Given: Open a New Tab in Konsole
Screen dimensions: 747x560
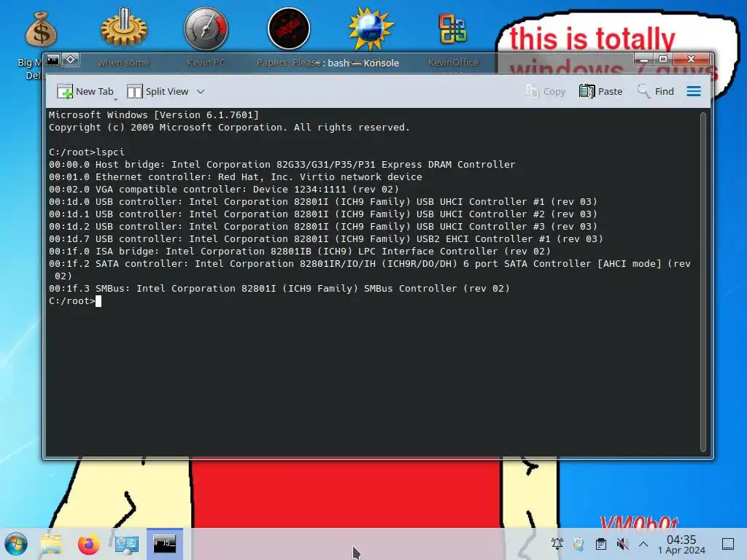Looking at the screenshot, I should tap(86, 91).
